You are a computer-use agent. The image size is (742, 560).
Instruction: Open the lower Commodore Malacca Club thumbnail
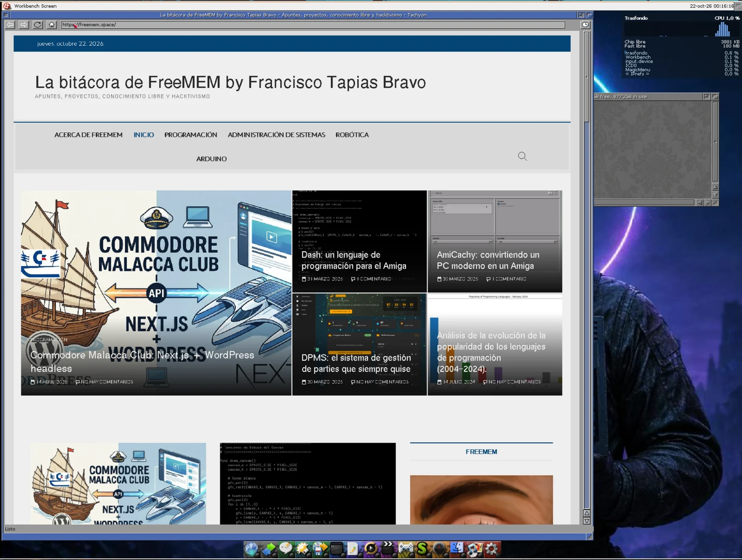point(118,483)
